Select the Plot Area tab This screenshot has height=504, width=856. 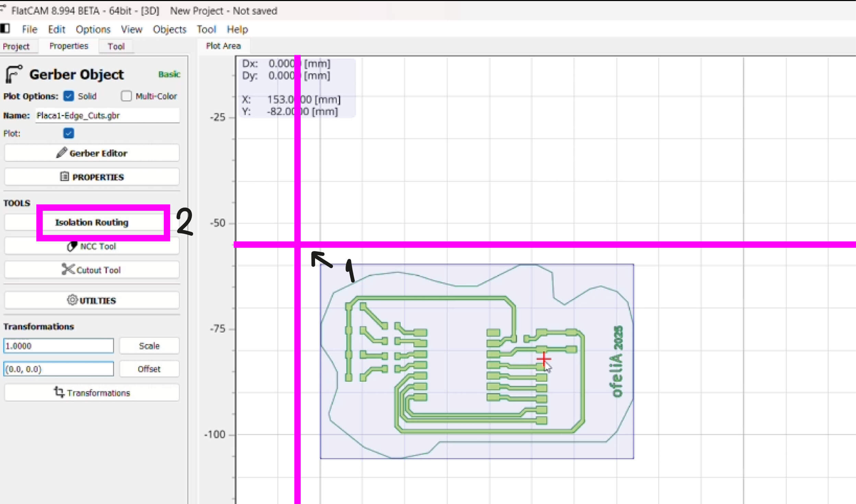(223, 46)
